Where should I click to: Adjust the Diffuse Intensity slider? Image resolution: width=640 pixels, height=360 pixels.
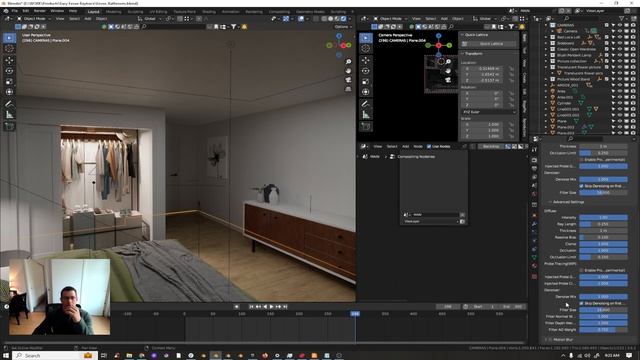(603, 218)
